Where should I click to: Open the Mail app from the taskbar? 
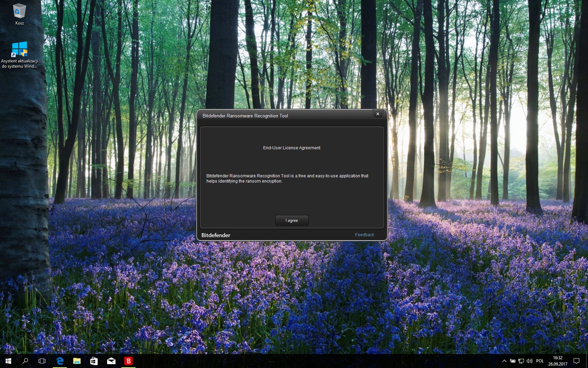coord(111,361)
